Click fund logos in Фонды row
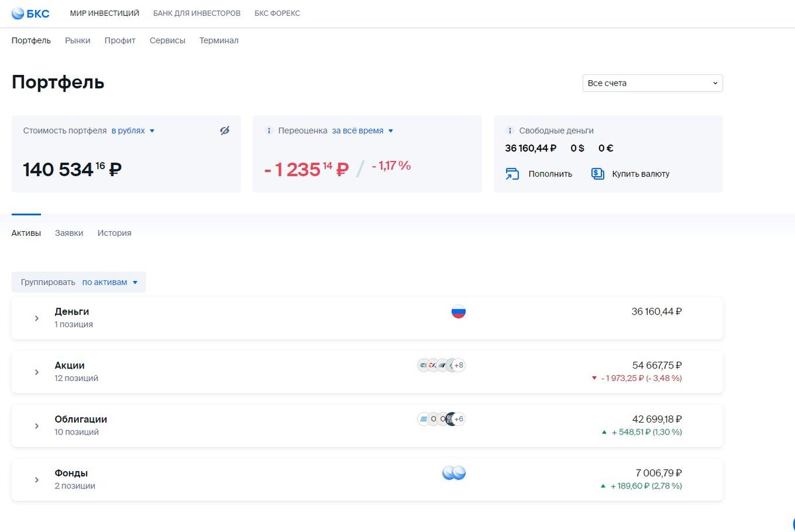Screen dimensions: 795x532 coord(454,473)
